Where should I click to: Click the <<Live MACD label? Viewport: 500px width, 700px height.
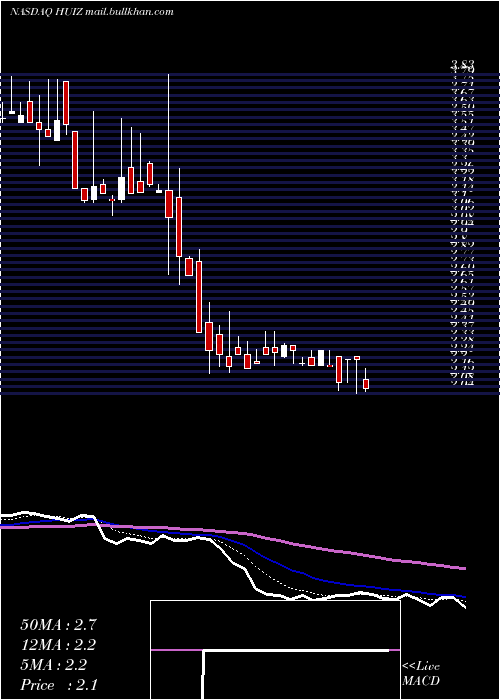click(421, 674)
